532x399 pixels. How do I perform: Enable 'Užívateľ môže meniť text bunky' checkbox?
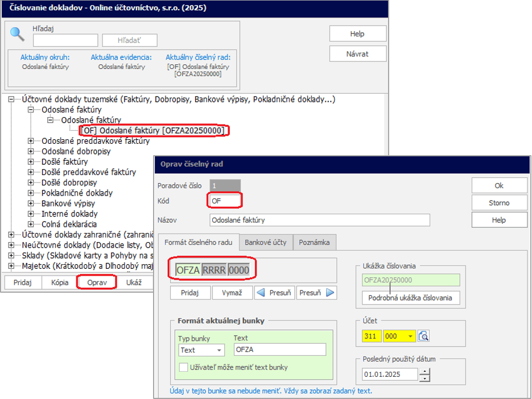(x=184, y=367)
